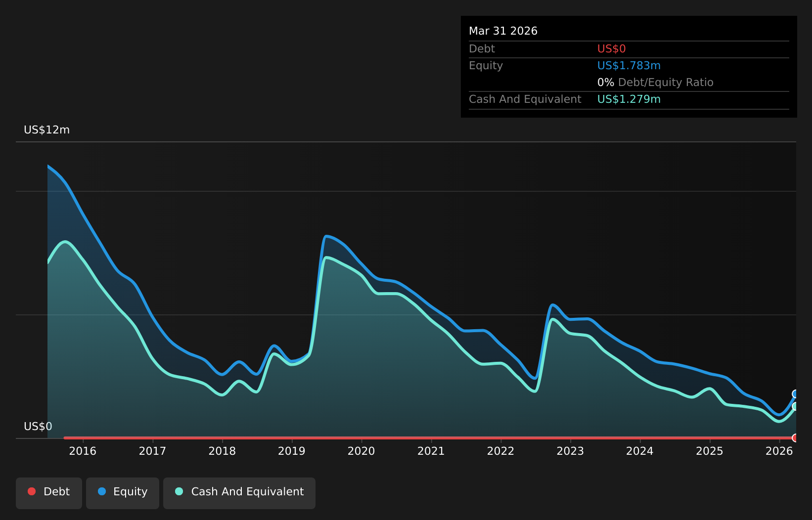The width and height of the screenshot is (812, 520).
Task: Click Cash And Equivalent tooltip label
Action: [x=525, y=99]
